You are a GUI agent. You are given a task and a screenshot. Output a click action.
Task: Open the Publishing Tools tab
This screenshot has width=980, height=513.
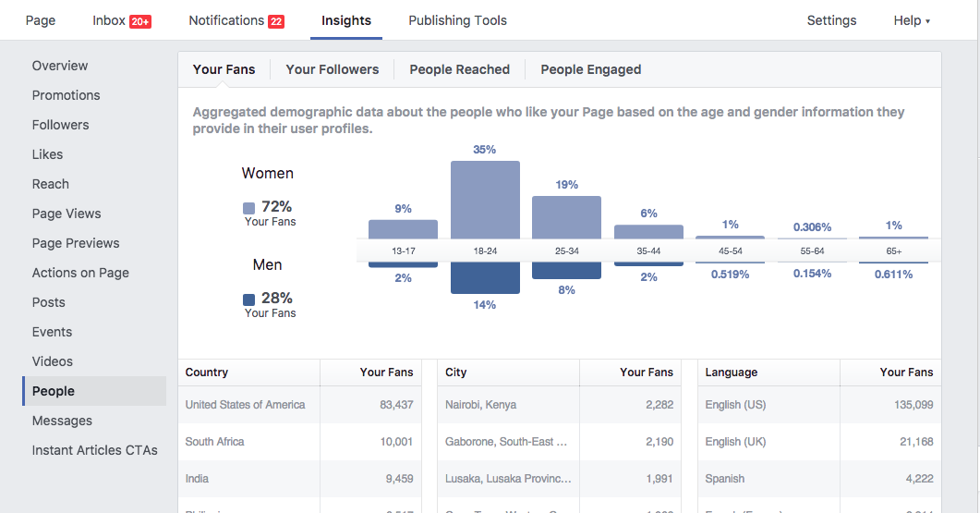(x=457, y=20)
